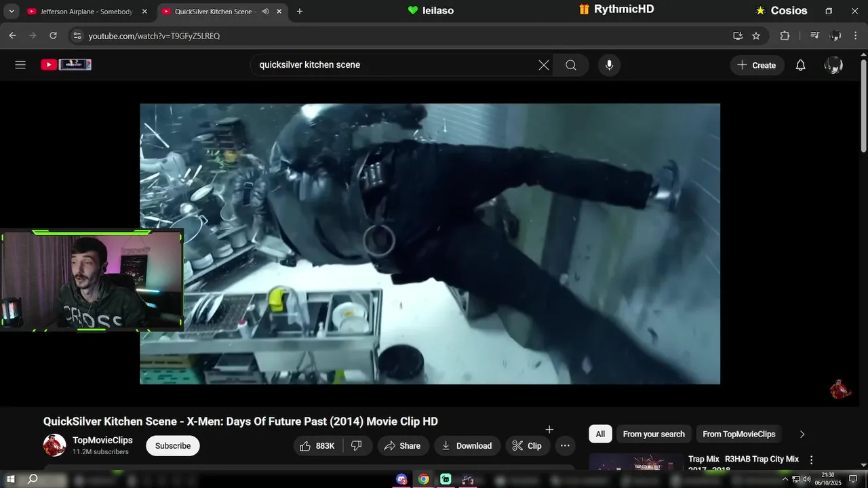Bookmark this page with star

(756, 36)
